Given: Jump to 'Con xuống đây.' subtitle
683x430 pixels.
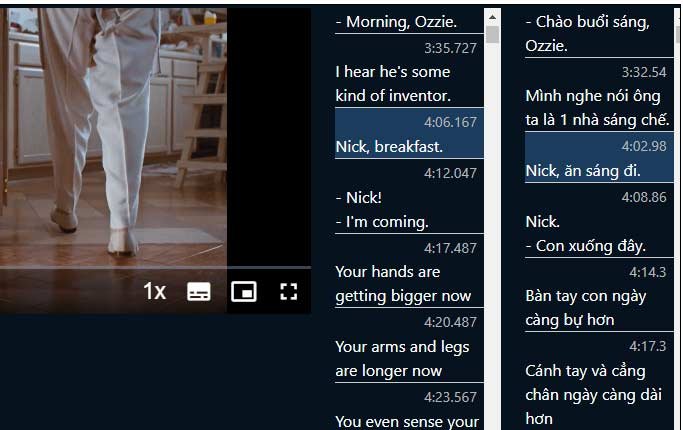Looking at the screenshot, I should [x=585, y=246].
